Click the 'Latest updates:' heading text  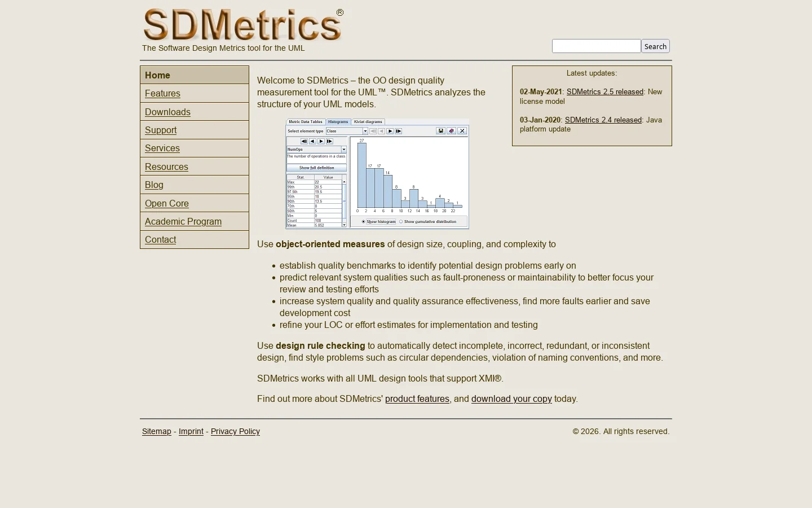(592, 73)
